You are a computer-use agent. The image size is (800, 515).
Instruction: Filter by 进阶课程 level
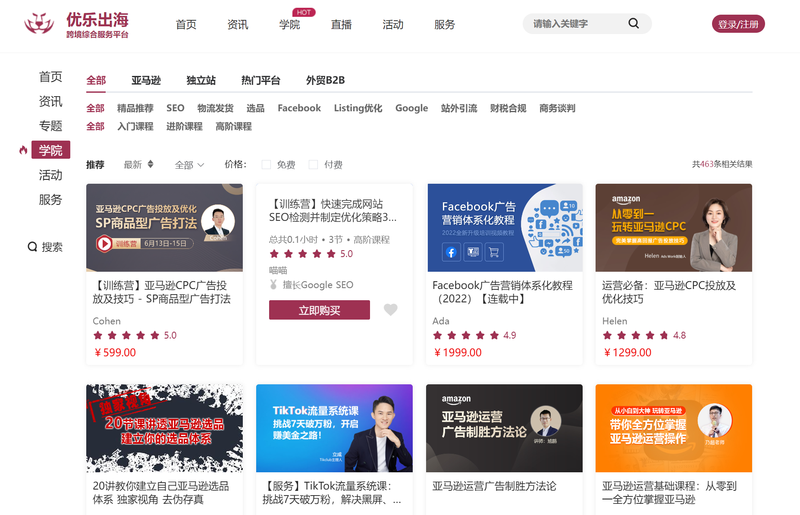click(x=184, y=126)
